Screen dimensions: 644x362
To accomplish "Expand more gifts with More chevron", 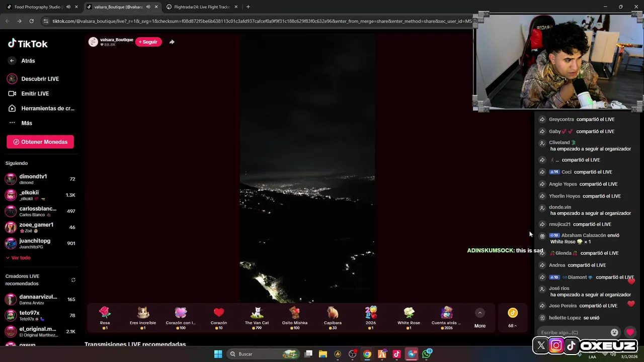I will pyautogui.click(x=480, y=313).
